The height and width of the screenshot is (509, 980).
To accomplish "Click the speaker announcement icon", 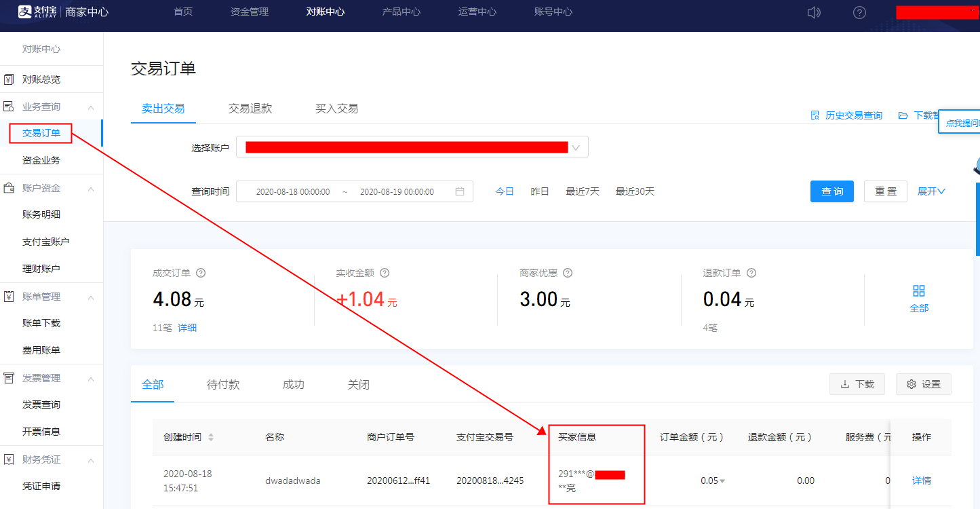I will click(x=815, y=12).
